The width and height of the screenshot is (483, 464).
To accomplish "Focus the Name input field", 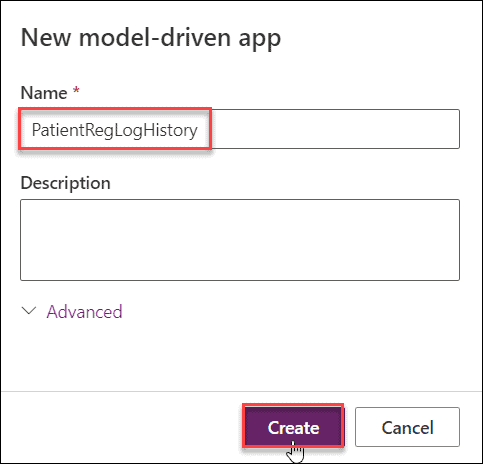I will click(240, 129).
